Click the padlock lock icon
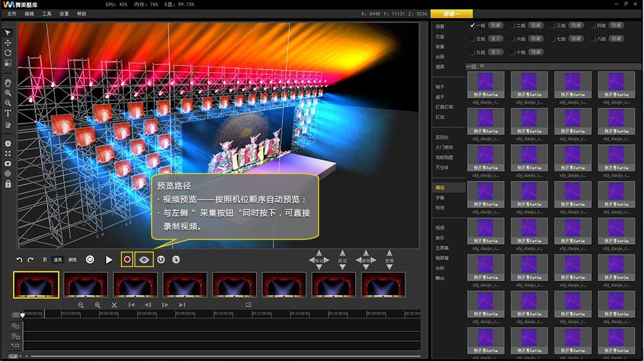Screen dimensions: 644x361 tap(8, 183)
